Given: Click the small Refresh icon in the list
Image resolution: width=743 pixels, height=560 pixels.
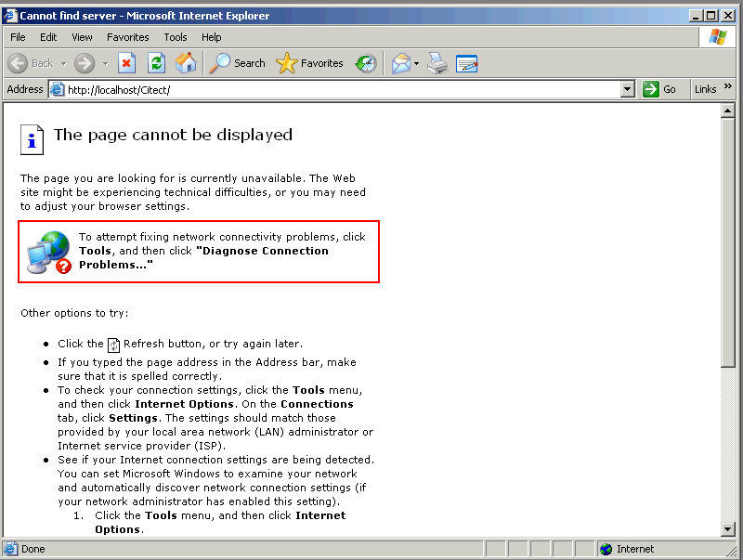Looking at the screenshot, I should (113, 345).
